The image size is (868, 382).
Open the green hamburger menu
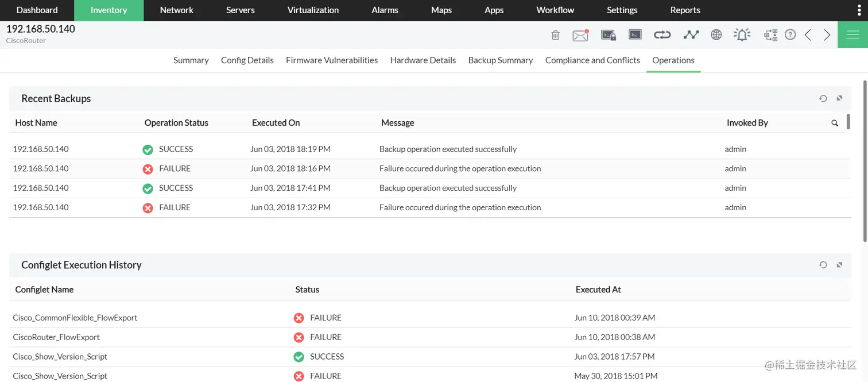(852, 34)
